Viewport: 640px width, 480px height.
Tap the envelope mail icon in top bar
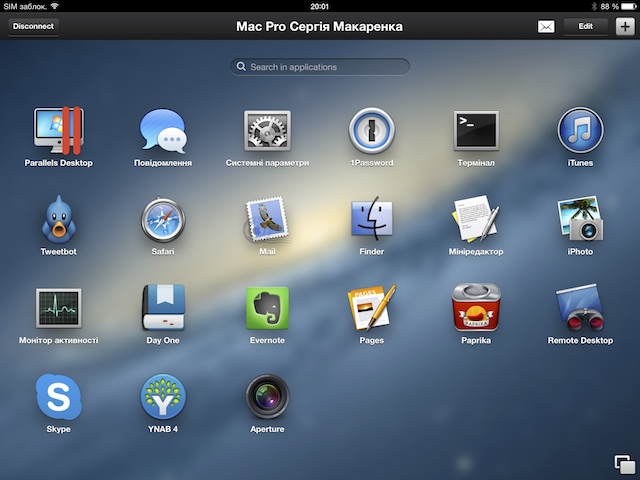546,27
